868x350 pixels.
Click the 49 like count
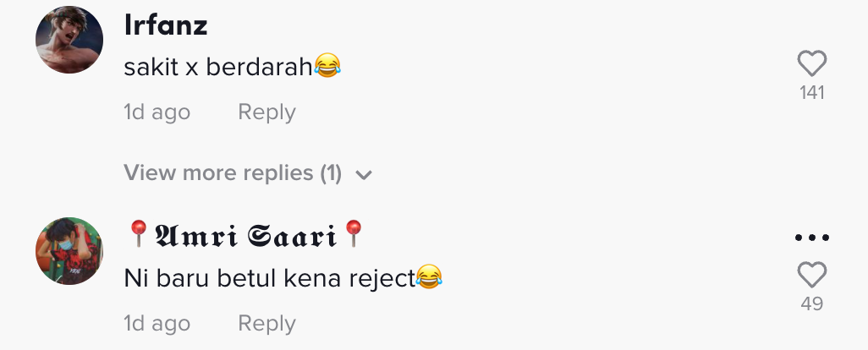[x=812, y=304]
